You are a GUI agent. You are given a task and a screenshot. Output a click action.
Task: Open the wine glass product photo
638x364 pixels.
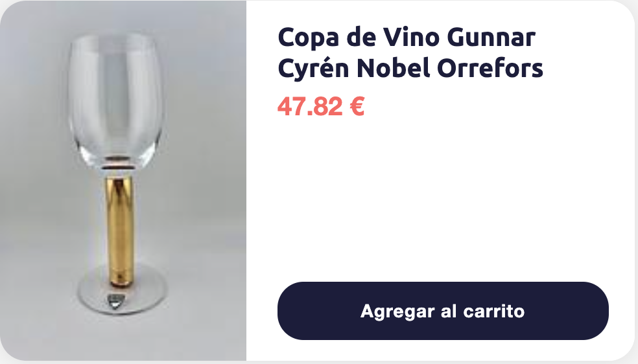coord(123,180)
